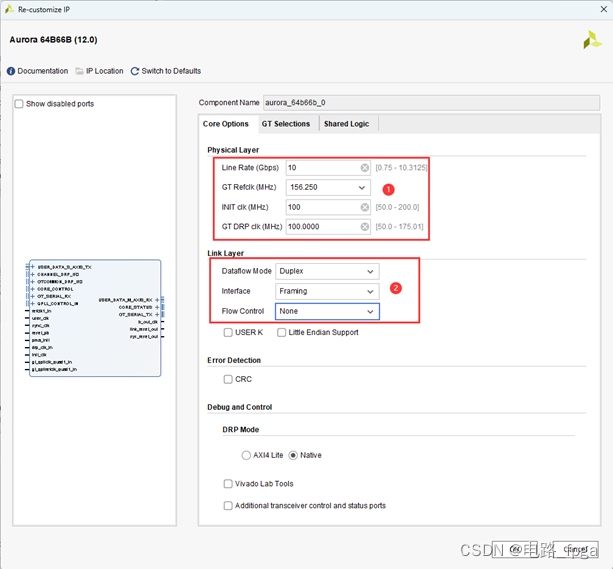This screenshot has height=569, width=613.
Task: Click the sys_reset_out port label
Action: point(144,336)
